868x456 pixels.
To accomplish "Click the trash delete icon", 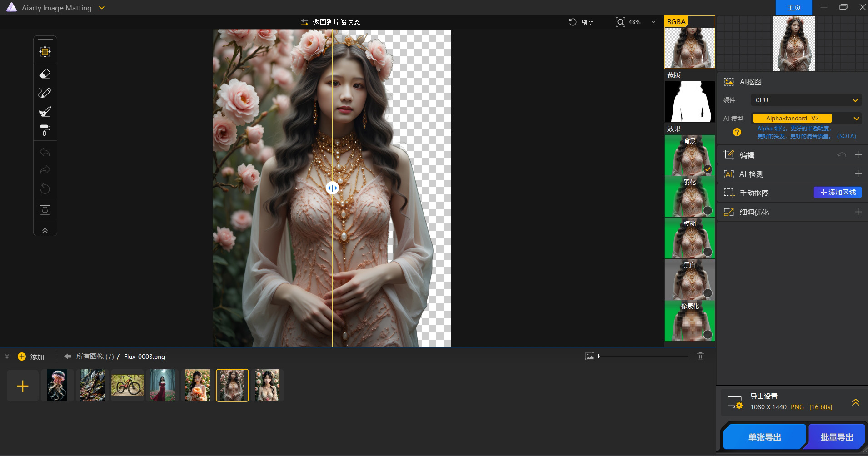I will [x=700, y=357].
